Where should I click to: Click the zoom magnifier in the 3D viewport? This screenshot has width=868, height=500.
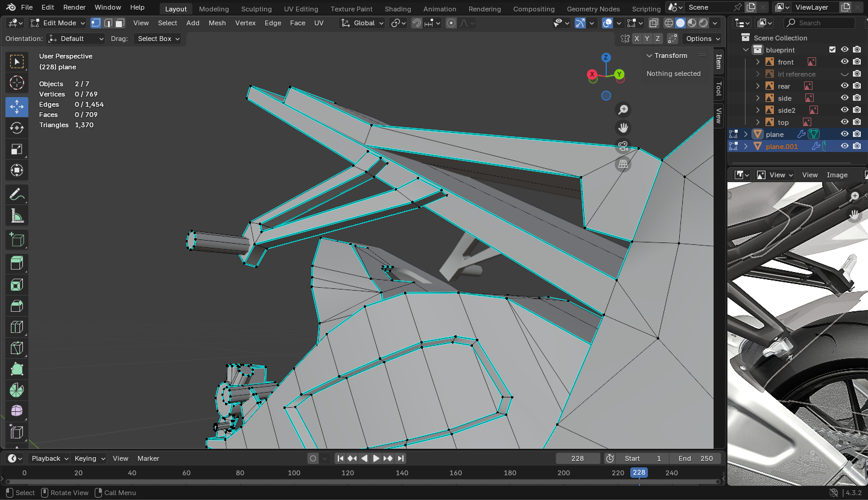tap(623, 110)
